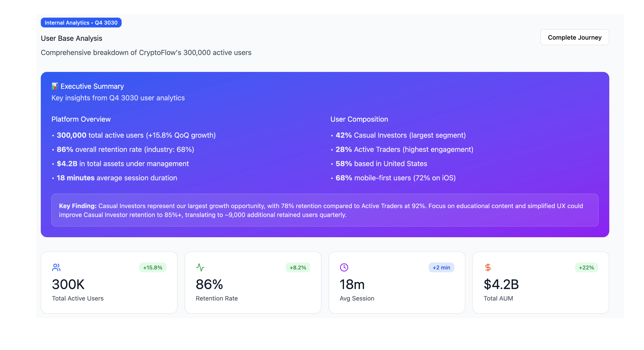Click the 86% retention value in card

[209, 285]
